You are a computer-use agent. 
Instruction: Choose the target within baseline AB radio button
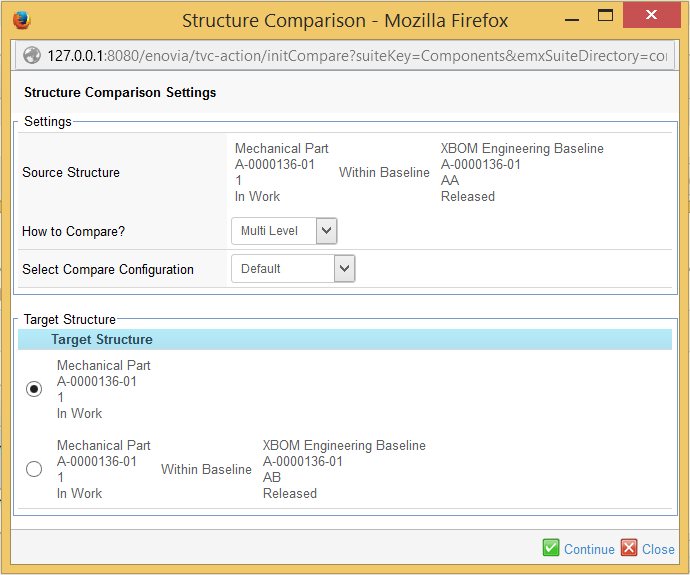34,469
